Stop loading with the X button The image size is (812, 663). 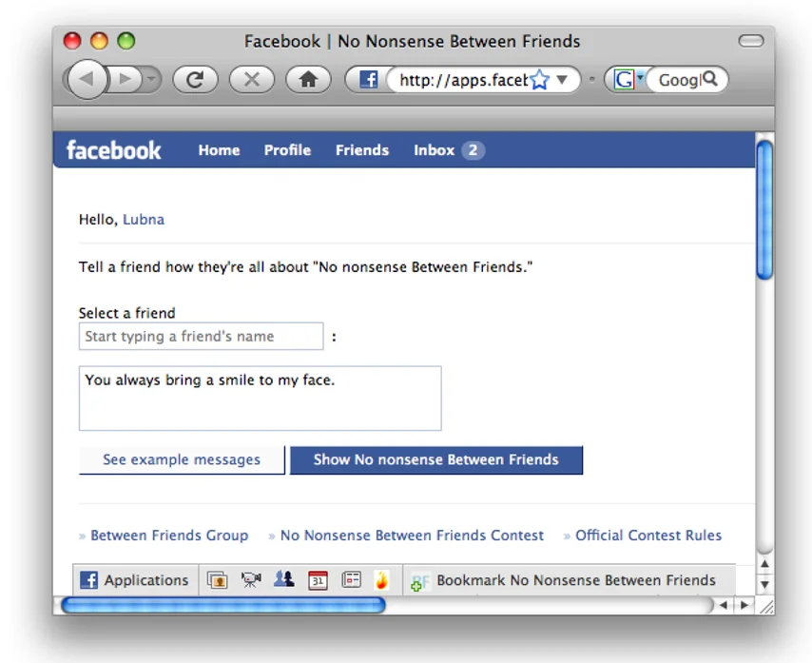(252, 80)
